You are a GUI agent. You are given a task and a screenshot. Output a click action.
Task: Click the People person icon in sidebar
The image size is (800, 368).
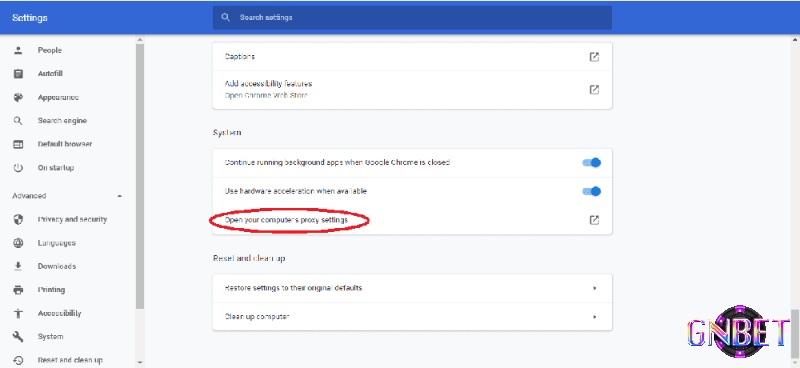(x=18, y=50)
